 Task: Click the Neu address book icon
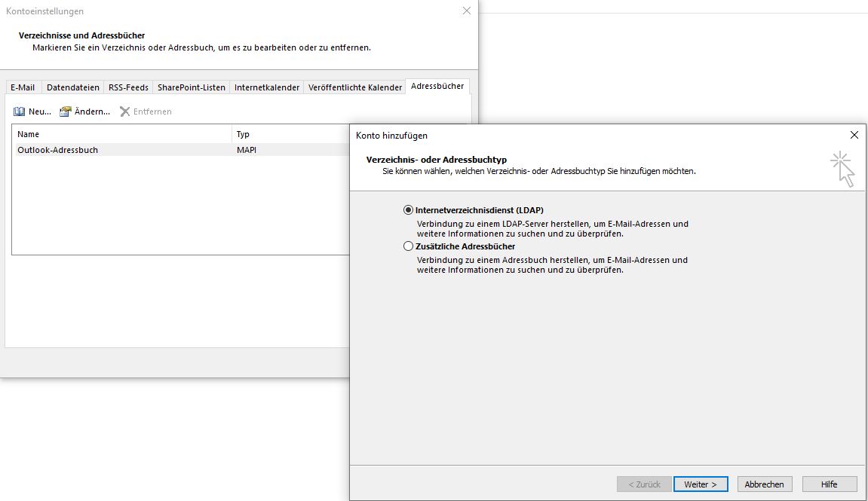20,112
